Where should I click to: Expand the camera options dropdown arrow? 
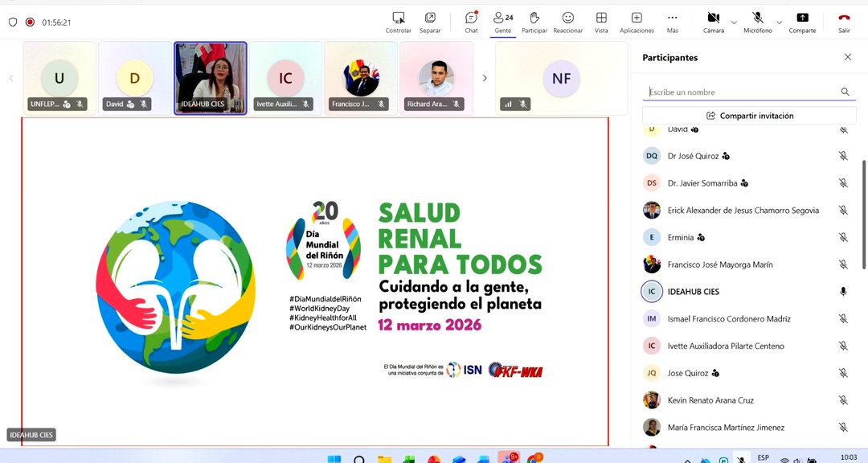click(x=734, y=23)
